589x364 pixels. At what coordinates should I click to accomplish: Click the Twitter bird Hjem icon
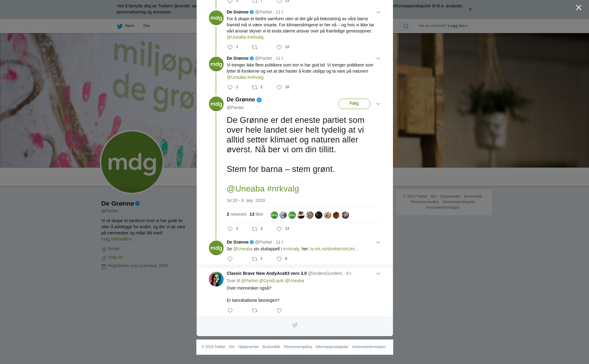click(120, 26)
